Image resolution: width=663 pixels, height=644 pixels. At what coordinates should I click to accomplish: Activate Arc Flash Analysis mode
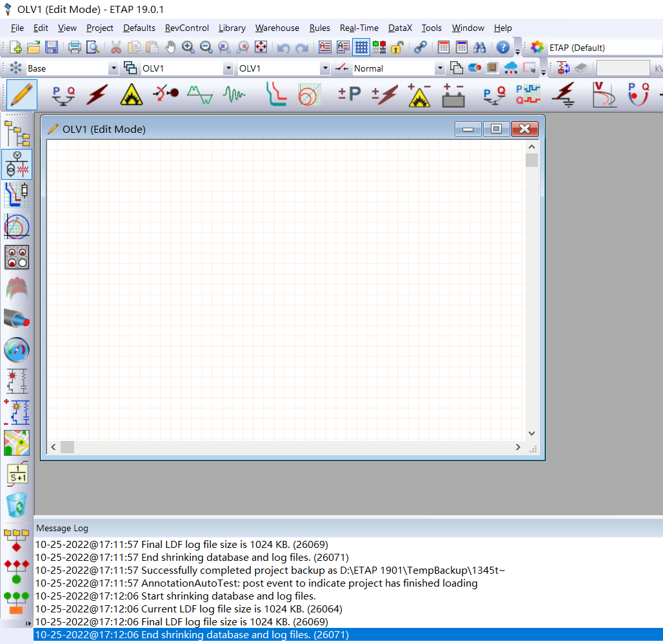click(x=132, y=95)
